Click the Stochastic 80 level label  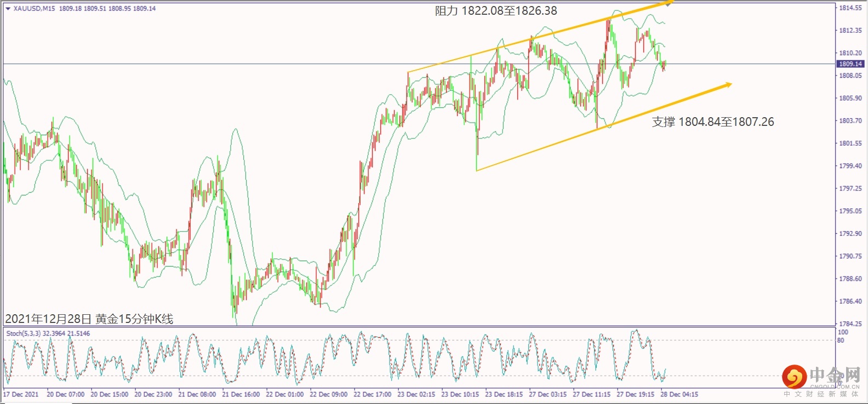(841, 340)
